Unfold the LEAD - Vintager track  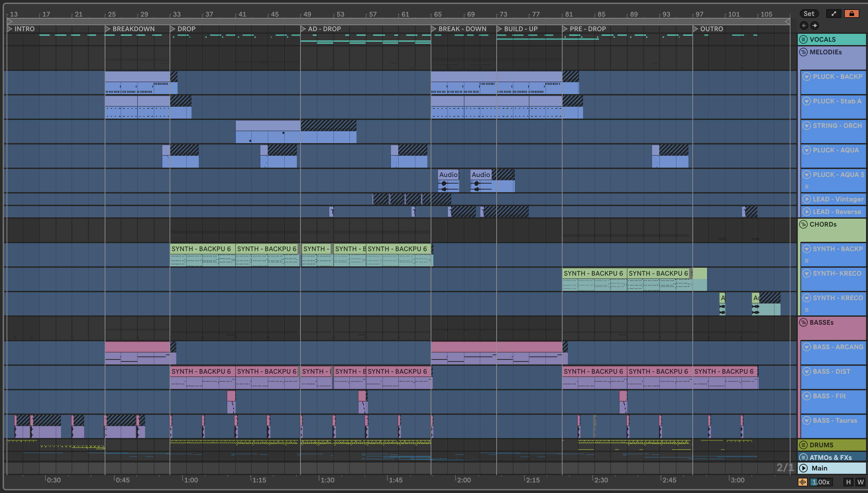[x=807, y=199]
